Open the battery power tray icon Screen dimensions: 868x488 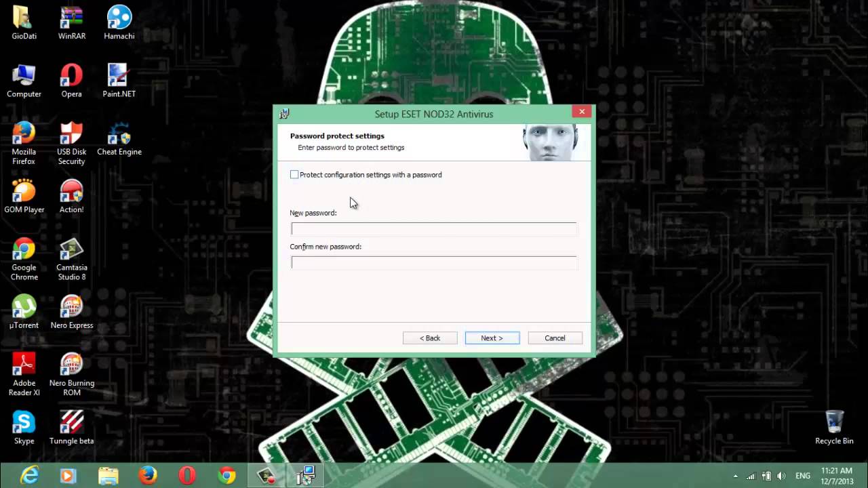point(766,476)
